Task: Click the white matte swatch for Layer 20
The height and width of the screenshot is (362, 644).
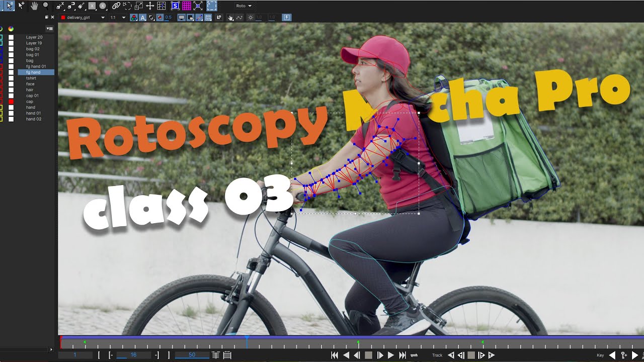Action: pos(11,37)
